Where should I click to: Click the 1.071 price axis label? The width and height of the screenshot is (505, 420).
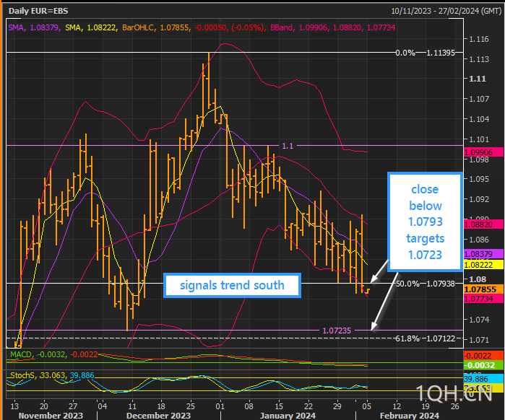478,340
